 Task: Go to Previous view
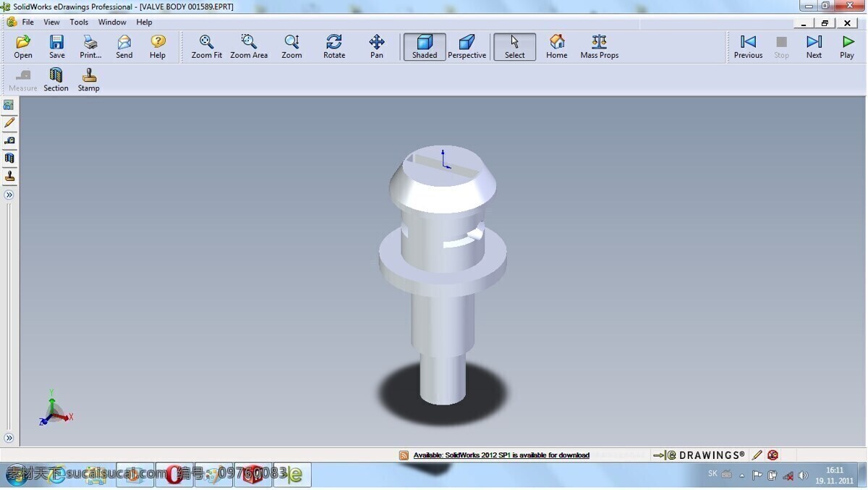click(748, 46)
